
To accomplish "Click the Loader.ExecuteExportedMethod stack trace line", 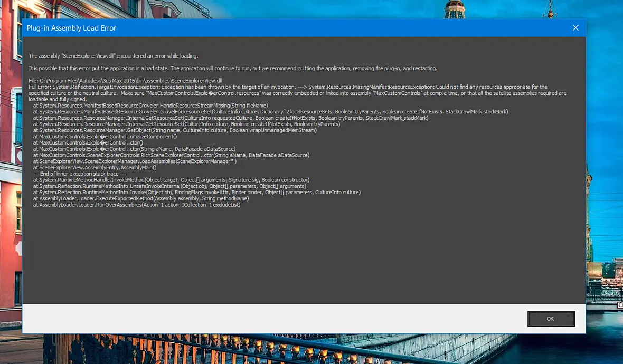I will tap(141, 198).
